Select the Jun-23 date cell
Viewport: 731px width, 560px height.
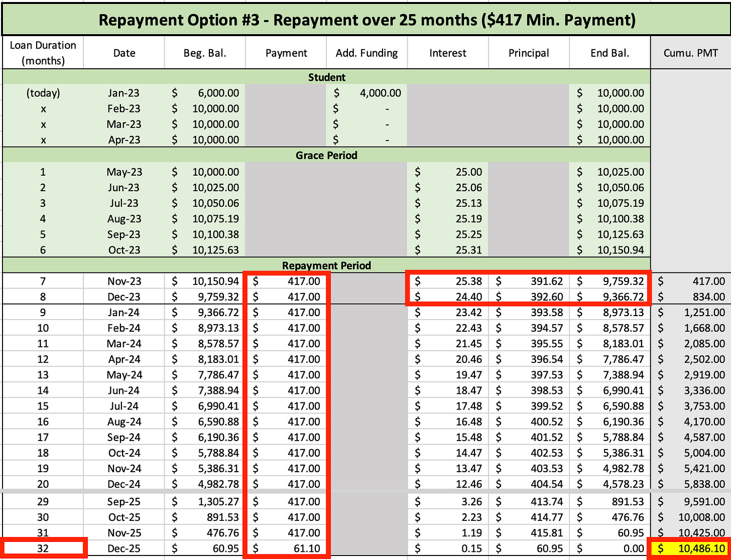[x=124, y=187]
